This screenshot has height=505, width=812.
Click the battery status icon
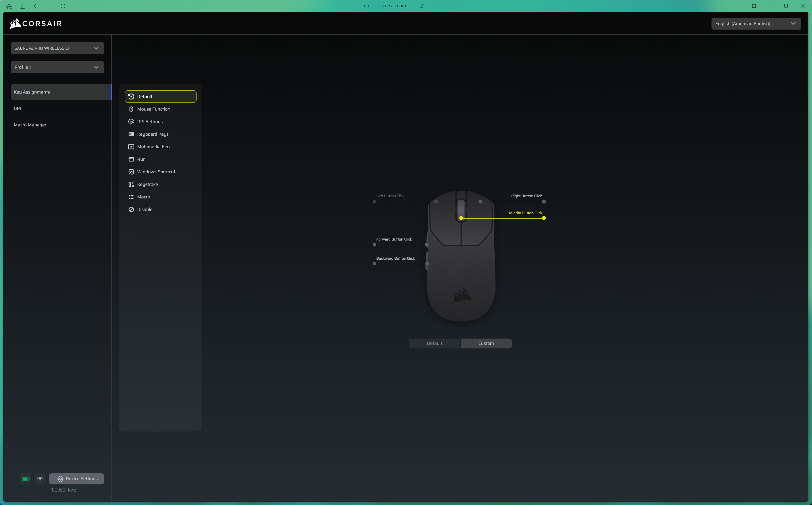pyautogui.click(x=25, y=479)
